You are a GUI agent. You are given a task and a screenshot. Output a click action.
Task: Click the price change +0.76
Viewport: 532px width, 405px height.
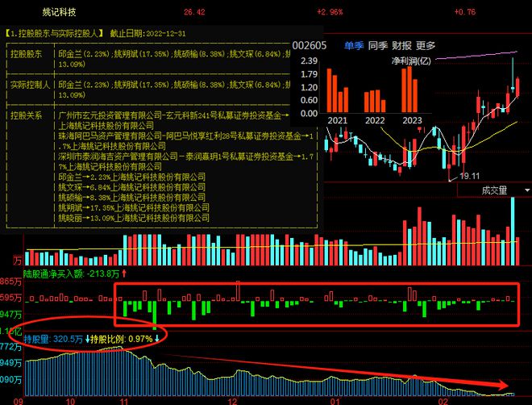465,12
